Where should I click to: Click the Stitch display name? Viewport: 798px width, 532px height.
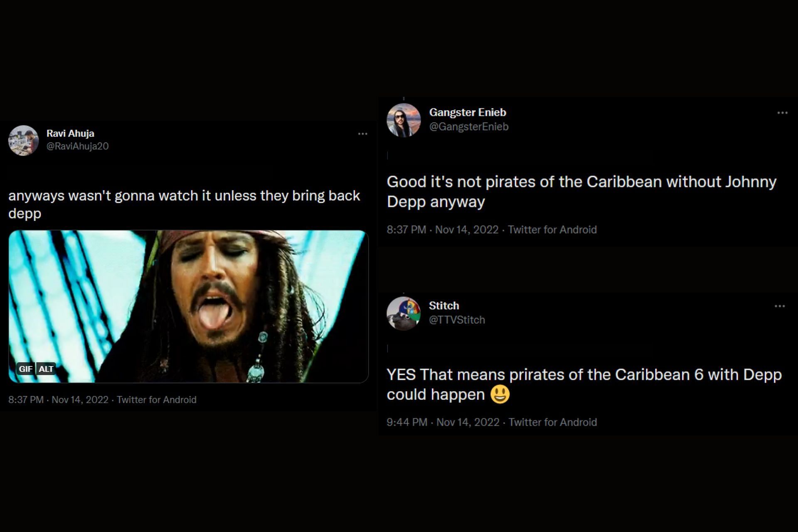pos(444,305)
